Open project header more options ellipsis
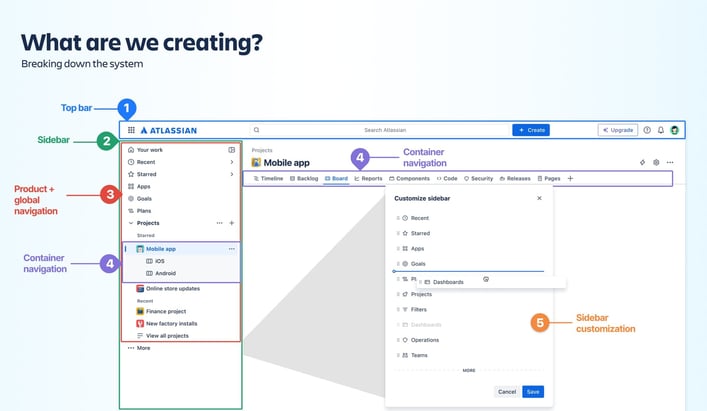 pyautogui.click(x=670, y=162)
